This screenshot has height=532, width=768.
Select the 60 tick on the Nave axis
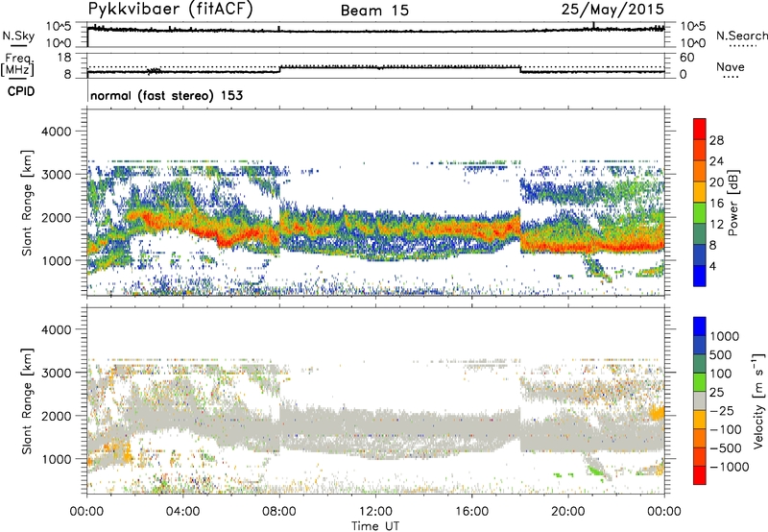(686, 58)
